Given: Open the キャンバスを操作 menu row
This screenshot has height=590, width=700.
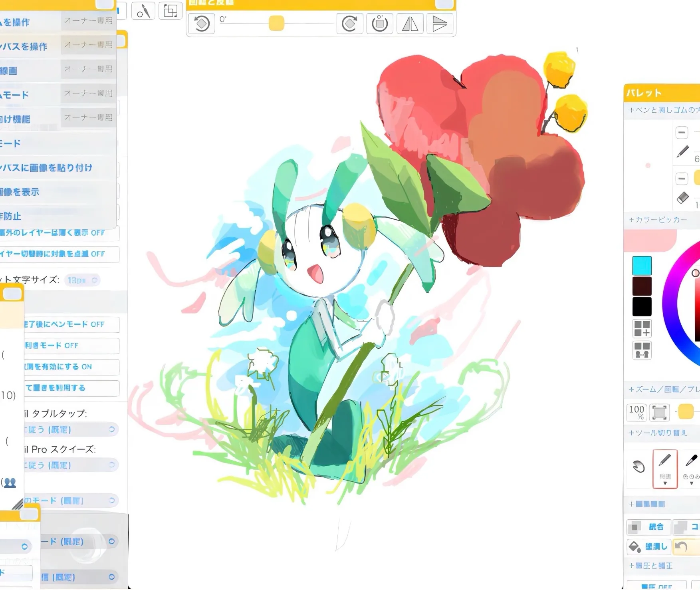Looking at the screenshot, I should (x=58, y=46).
